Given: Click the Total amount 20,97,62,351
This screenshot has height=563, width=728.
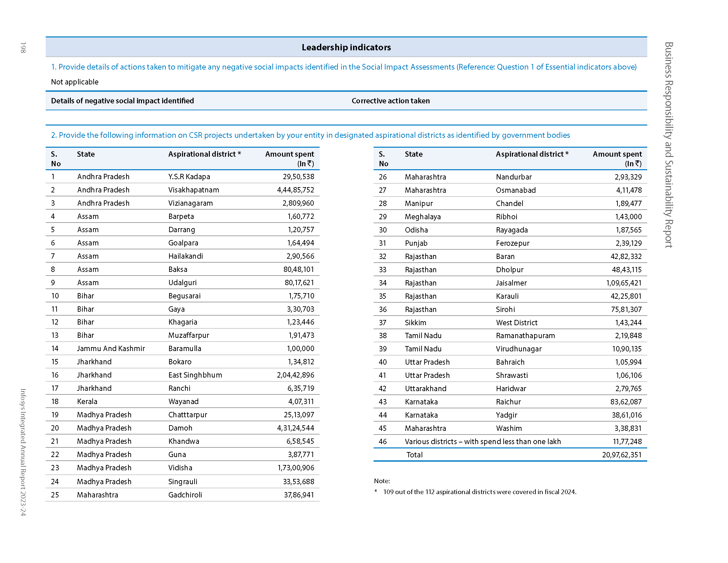Looking at the screenshot, I should (622, 455).
